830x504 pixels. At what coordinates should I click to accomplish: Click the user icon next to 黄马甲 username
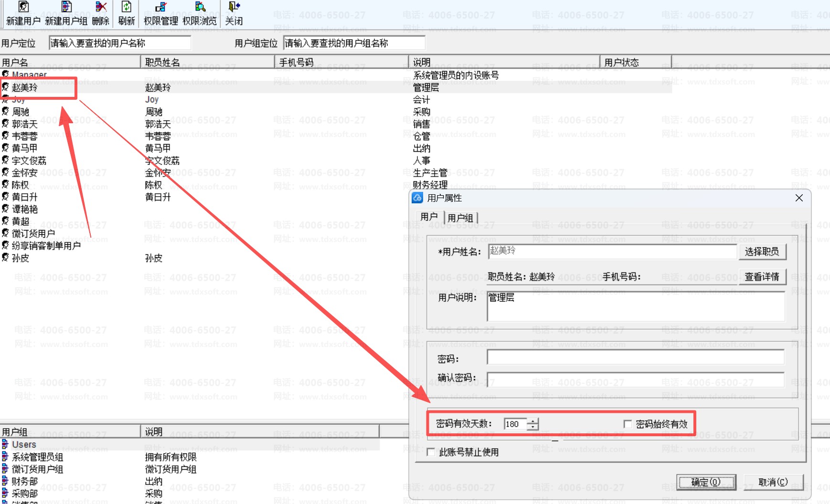(x=5, y=148)
